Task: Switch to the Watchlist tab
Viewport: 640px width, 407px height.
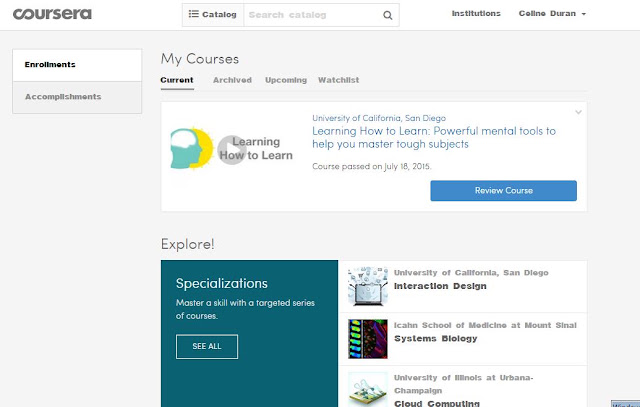Action: [x=338, y=80]
